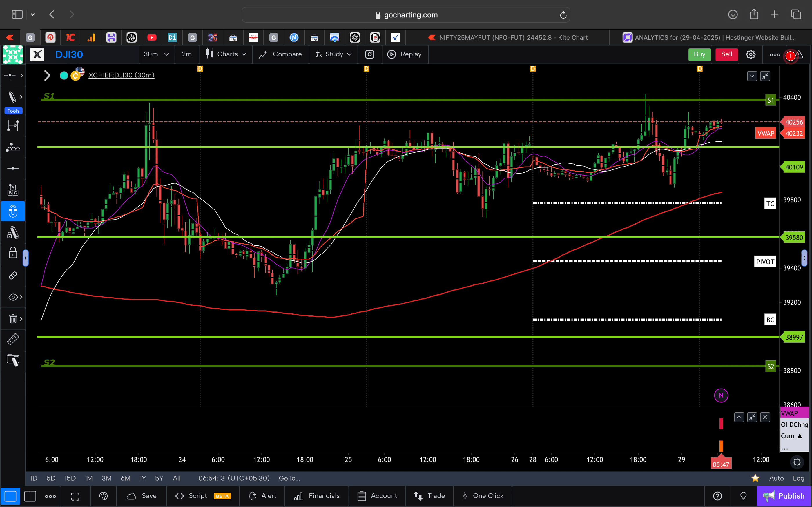The image size is (812, 507).
Task: Switch to the 1D range tab
Action: point(34,478)
